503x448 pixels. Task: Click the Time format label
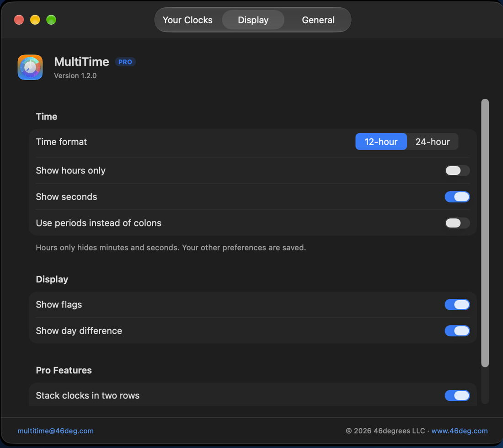pos(61,142)
